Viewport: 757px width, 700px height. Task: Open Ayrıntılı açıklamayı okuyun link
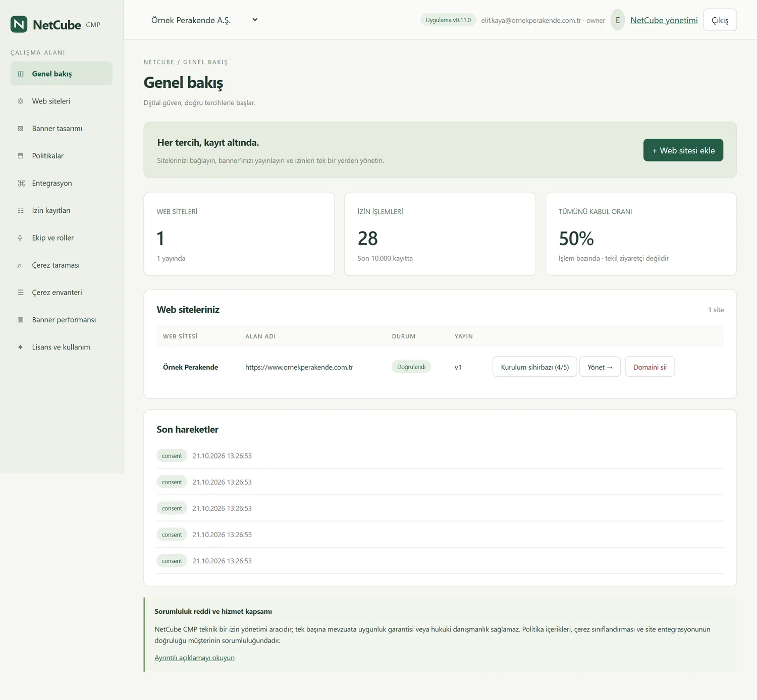click(194, 658)
